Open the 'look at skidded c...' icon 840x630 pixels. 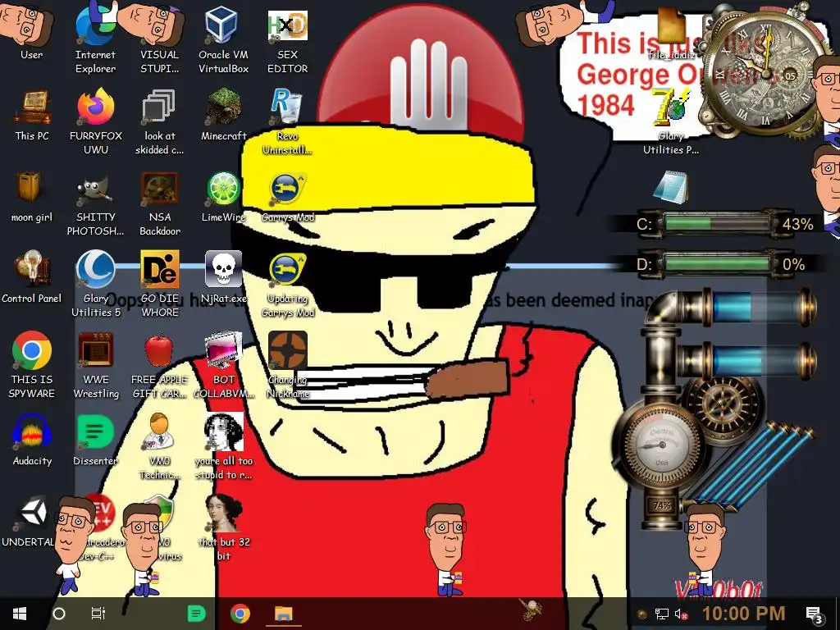coord(159,121)
